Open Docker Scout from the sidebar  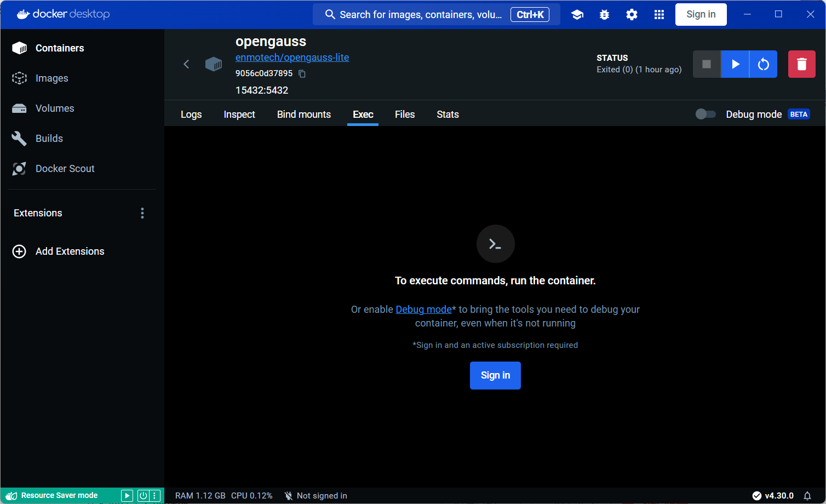[x=65, y=168]
